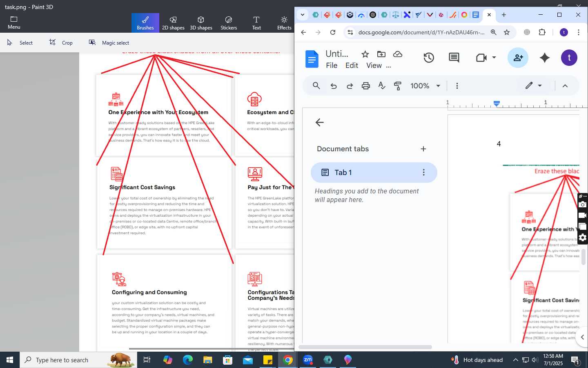Collapse the Docs menus with chevron
This screenshot has width=588, height=368.
coord(565,85)
